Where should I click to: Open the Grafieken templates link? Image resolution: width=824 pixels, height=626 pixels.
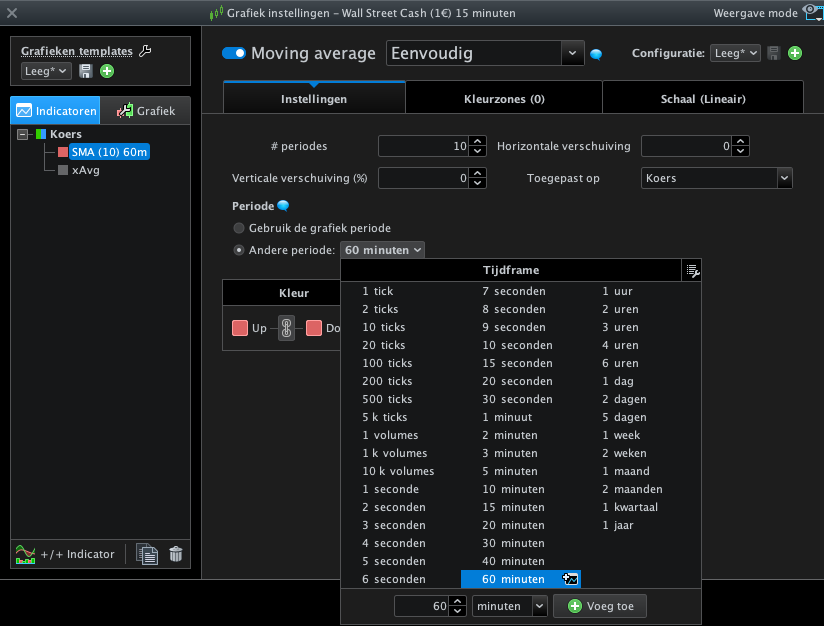[77, 51]
